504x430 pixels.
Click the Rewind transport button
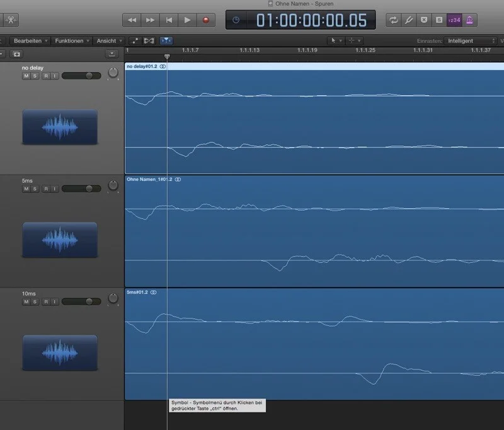click(x=132, y=20)
